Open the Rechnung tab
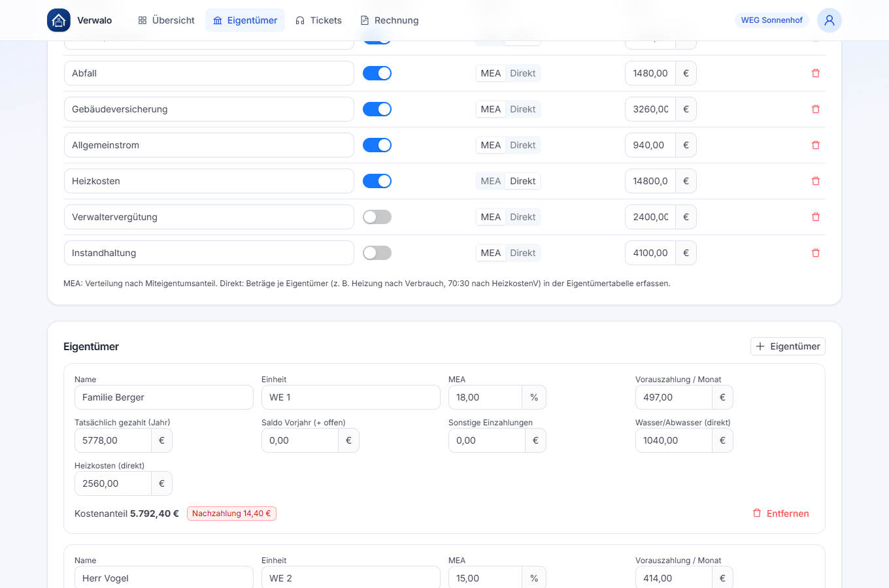Screen dimensions: 889x588 (x=390, y=20)
